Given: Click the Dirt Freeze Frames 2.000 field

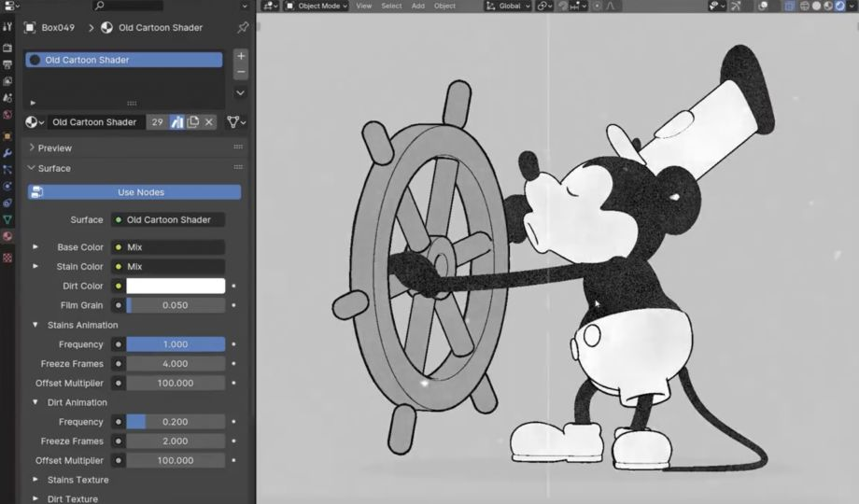Looking at the screenshot, I should pyautogui.click(x=176, y=441).
